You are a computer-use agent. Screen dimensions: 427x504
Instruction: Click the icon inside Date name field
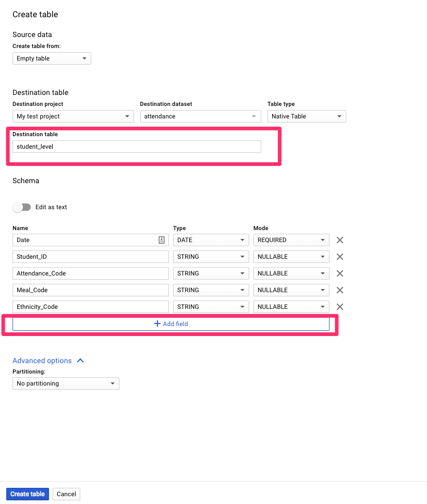(x=162, y=240)
